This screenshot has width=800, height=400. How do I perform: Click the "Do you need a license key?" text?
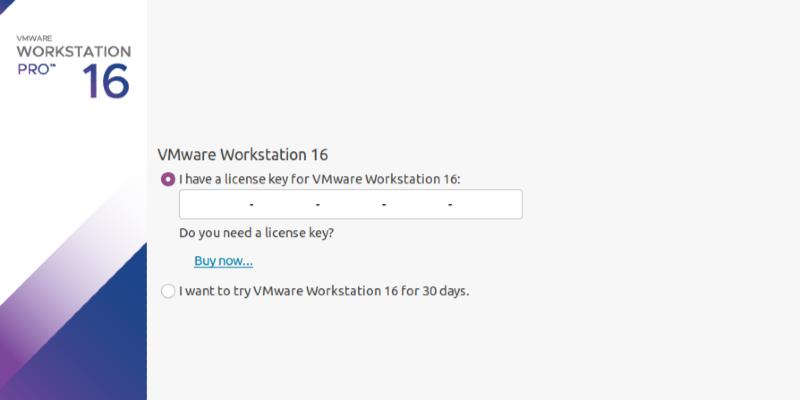tap(256, 233)
